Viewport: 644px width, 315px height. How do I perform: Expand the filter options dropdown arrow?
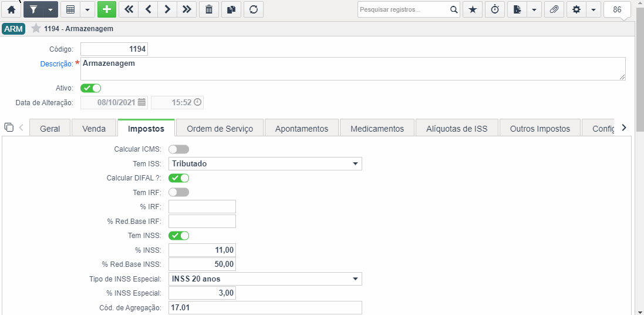point(50,9)
